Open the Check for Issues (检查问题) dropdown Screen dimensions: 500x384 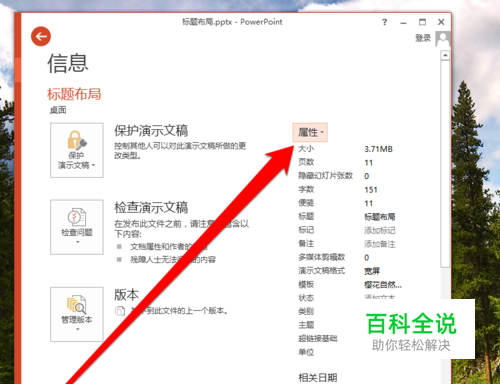(x=77, y=227)
